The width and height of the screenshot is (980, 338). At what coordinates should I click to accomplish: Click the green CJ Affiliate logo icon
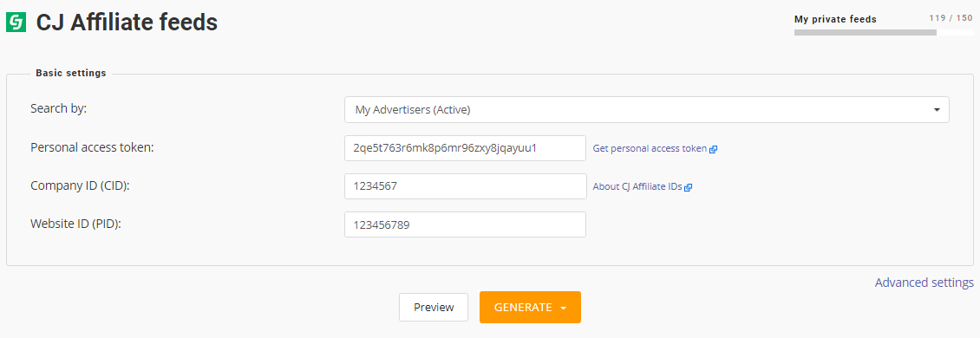[16, 23]
